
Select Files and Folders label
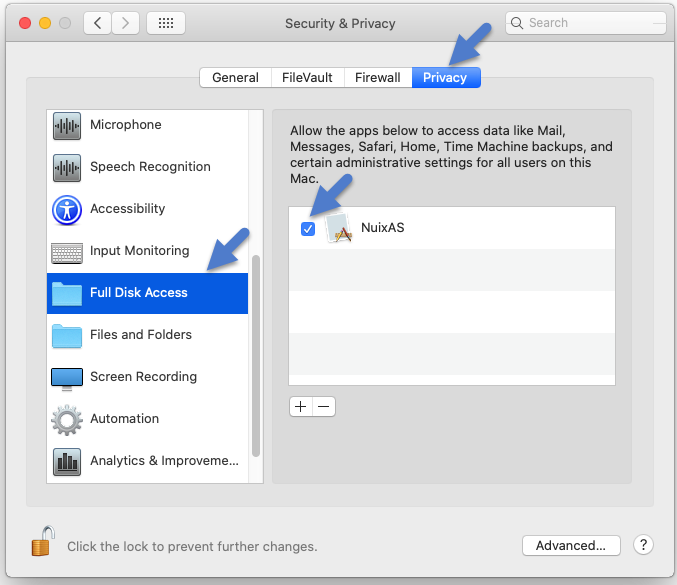[141, 334]
